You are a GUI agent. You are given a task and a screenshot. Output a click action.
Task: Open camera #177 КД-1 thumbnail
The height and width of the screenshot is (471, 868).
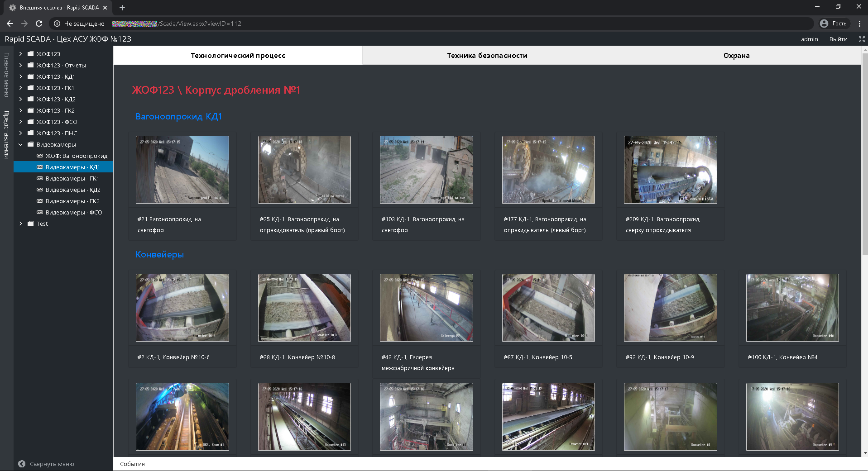[548, 170]
